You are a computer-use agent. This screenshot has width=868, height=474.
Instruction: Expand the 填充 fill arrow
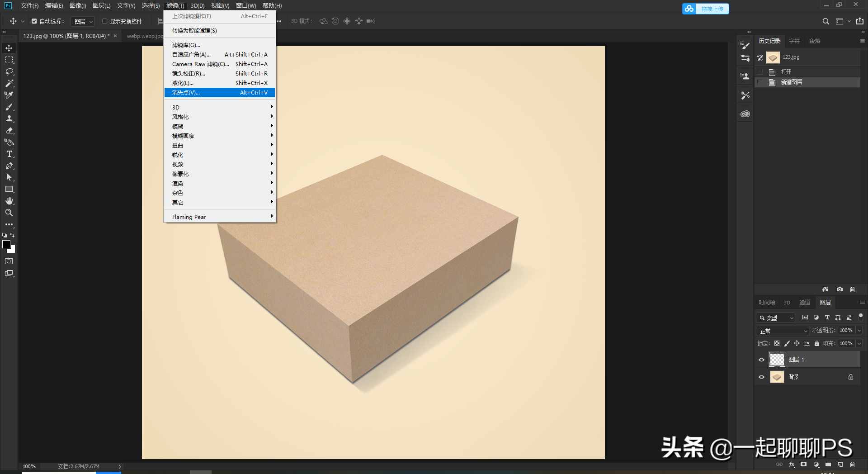pyautogui.click(x=859, y=344)
